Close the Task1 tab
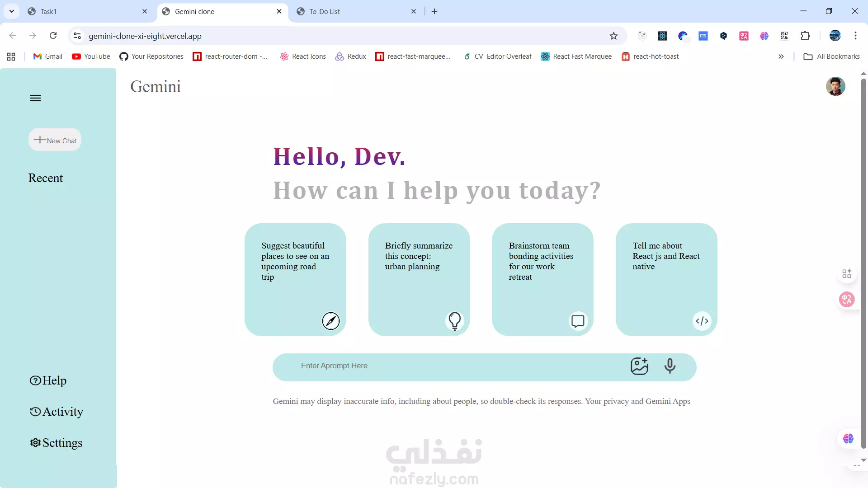 click(145, 11)
